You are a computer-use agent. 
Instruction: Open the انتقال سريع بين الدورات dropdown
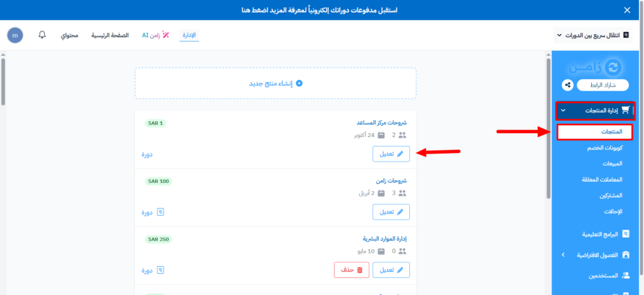point(592,35)
